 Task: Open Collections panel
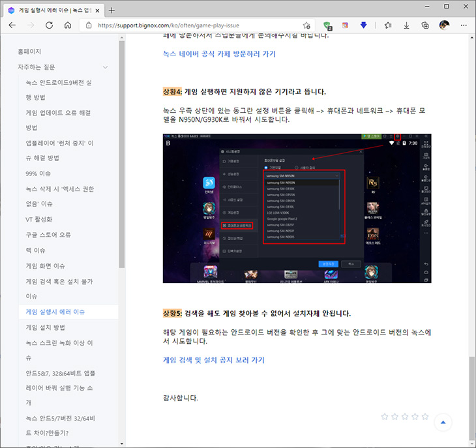click(425, 25)
